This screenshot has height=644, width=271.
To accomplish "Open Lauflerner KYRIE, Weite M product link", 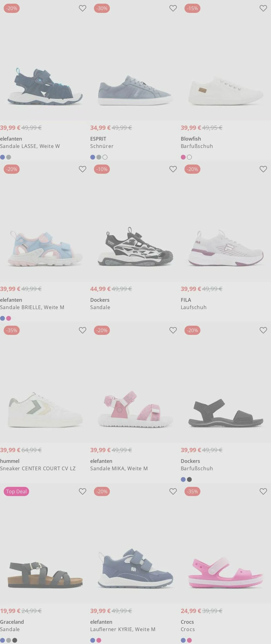I will click(x=123, y=629).
